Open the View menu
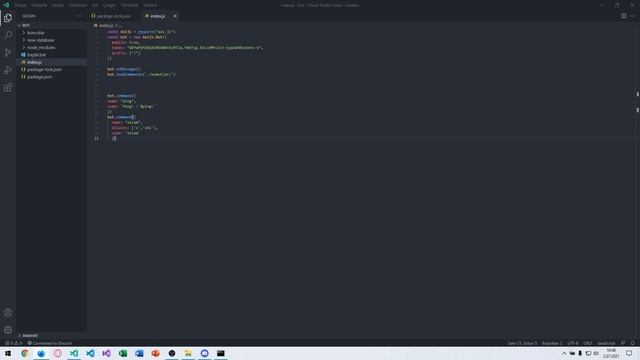Screen dimensions: 640x360 tap(78, 5)
